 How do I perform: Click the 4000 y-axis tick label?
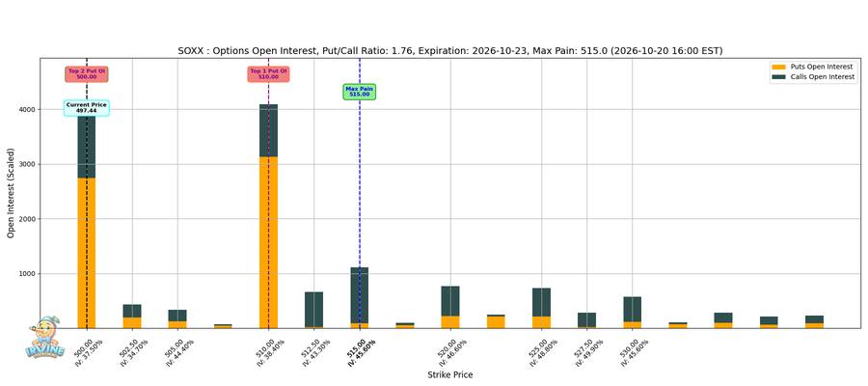28,110
